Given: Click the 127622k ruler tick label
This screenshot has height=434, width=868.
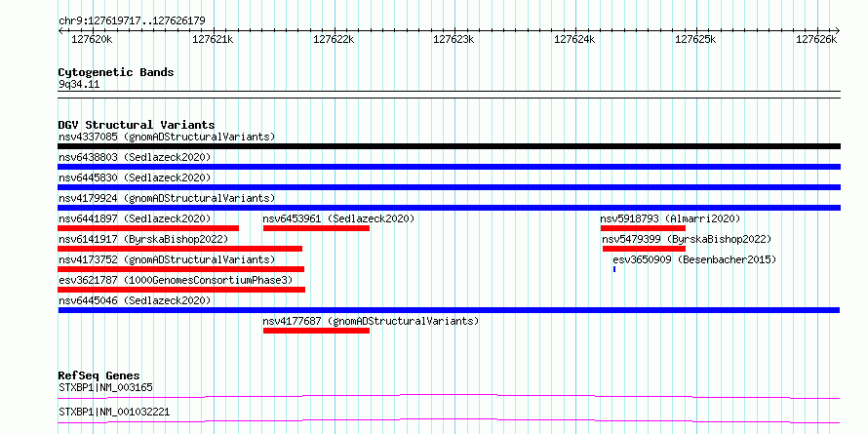Looking at the screenshot, I should pyautogui.click(x=334, y=39).
